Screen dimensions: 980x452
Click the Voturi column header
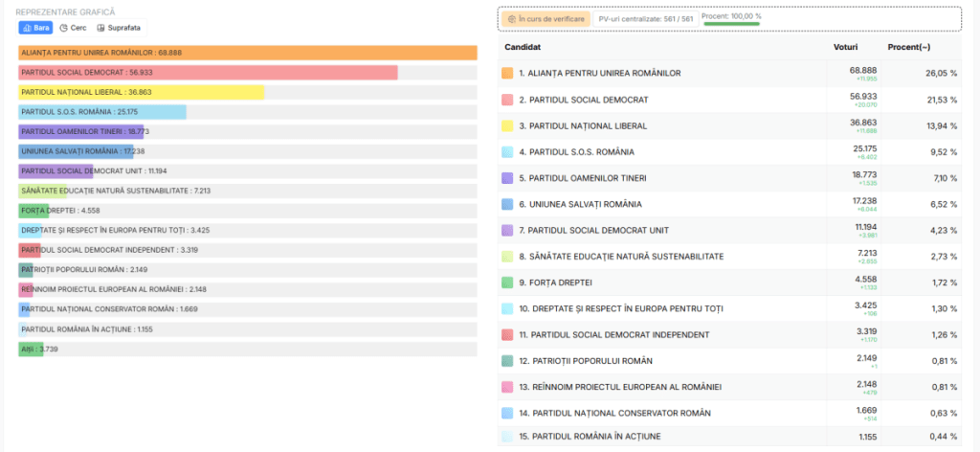[846, 47]
